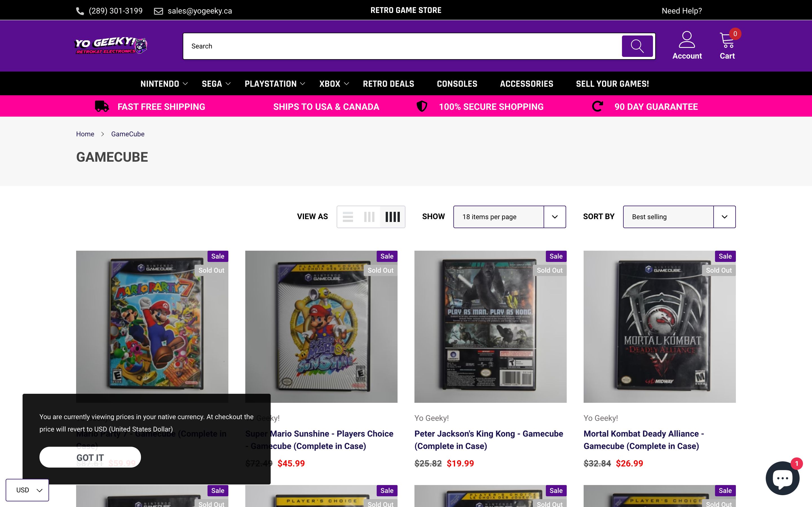Click the envelope icon next to sales@yogeeky.ca

click(158, 10)
